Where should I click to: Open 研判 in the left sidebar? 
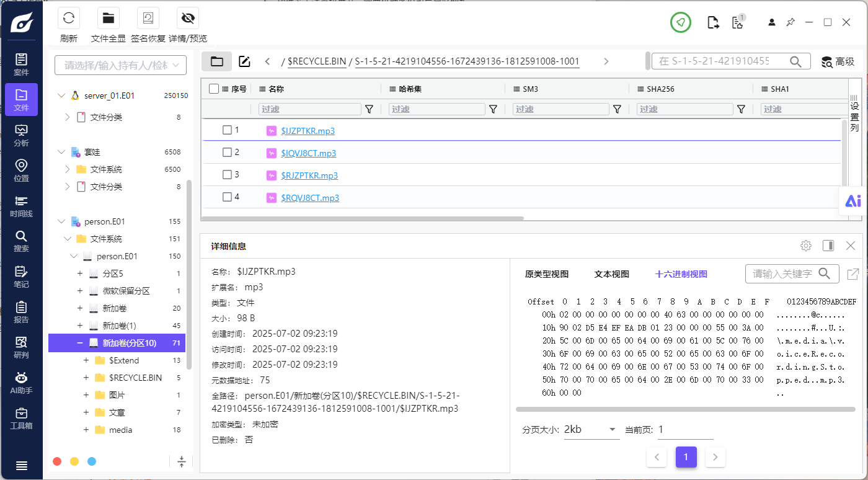[21, 347]
